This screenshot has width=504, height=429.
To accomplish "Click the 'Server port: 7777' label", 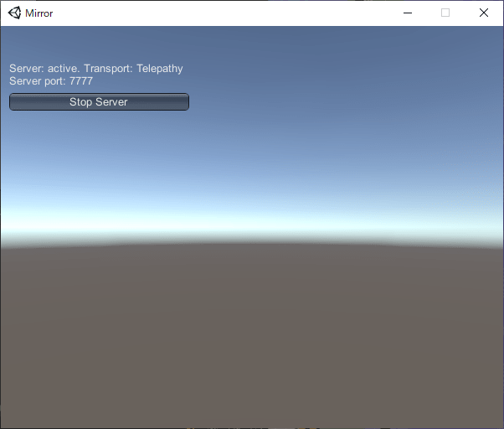I will 51,81.
